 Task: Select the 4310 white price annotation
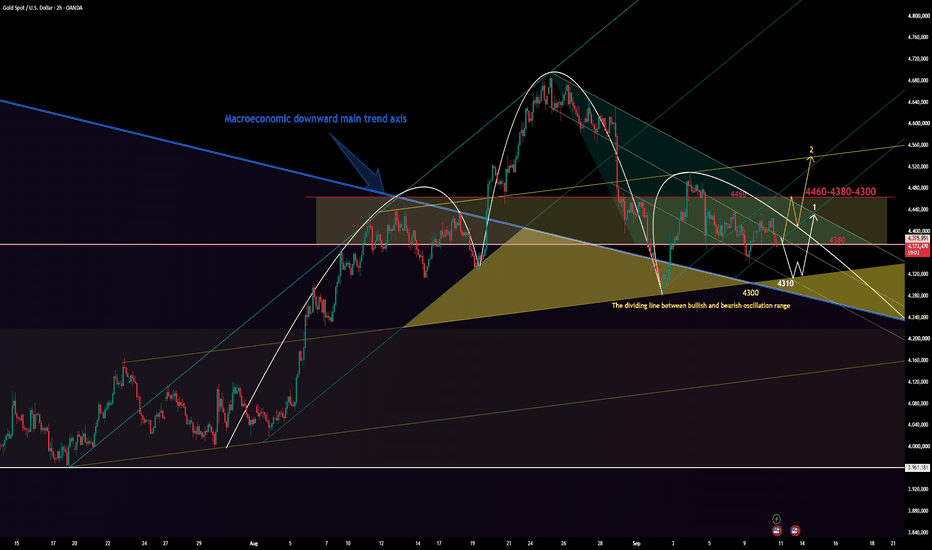[x=785, y=283]
